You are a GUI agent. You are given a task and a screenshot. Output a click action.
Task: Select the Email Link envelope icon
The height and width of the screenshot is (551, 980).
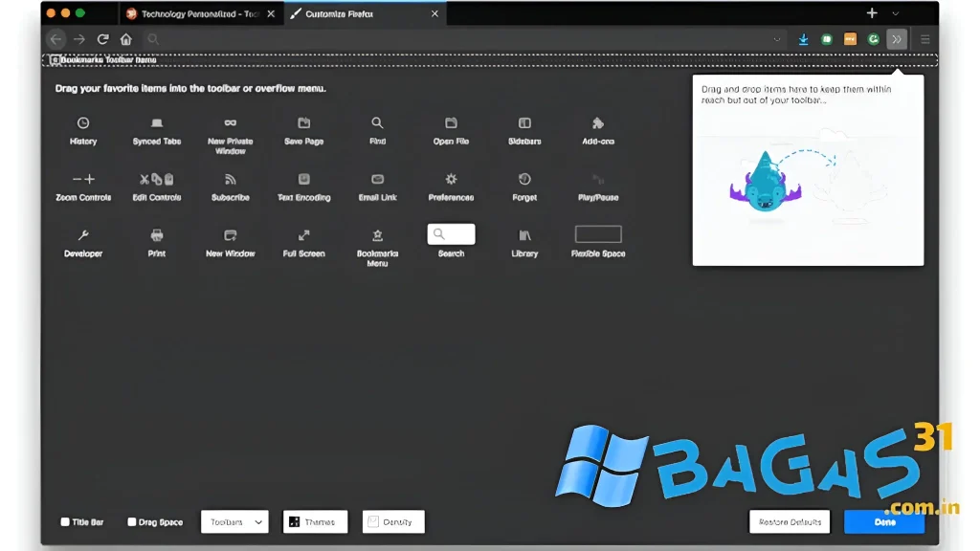378,180
